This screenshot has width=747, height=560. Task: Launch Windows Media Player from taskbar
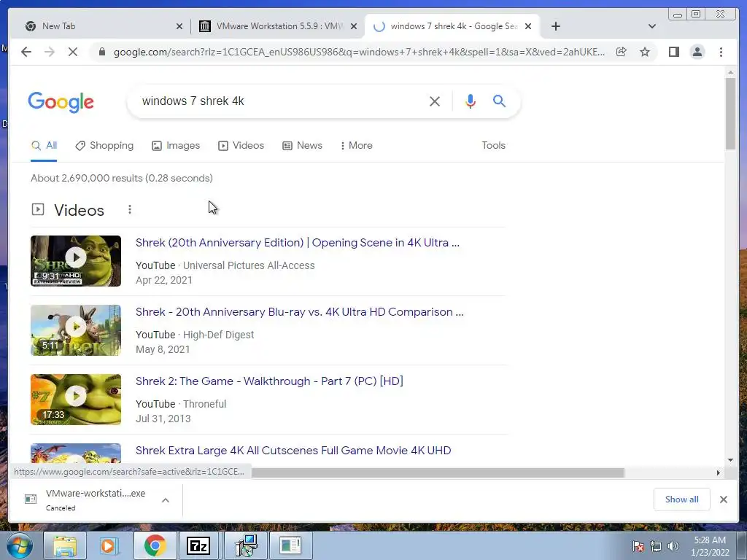[x=108, y=545]
